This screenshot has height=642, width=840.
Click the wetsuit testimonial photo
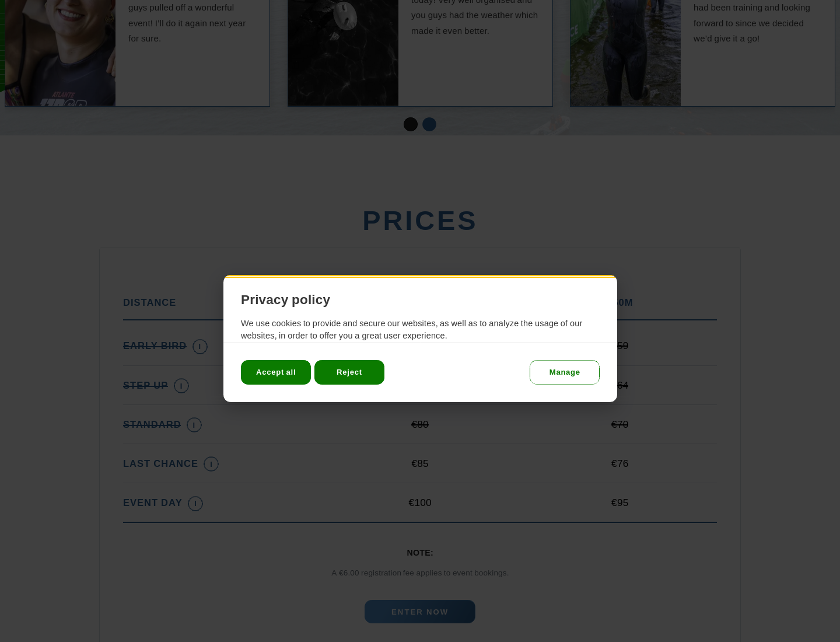coord(625,53)
